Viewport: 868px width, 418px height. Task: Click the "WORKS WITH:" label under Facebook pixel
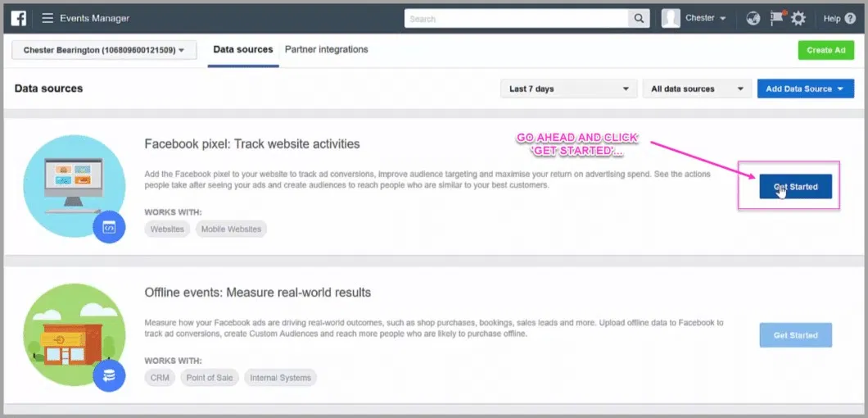coord(173,211)
